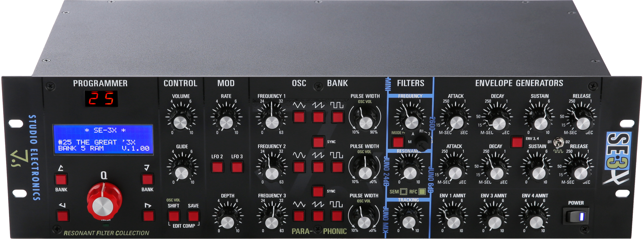Flip the D1/D2 toggle switch
Image resolution: width=644 pixels, height=239 pixels.
pyautogui.click(x=559, y=142)
